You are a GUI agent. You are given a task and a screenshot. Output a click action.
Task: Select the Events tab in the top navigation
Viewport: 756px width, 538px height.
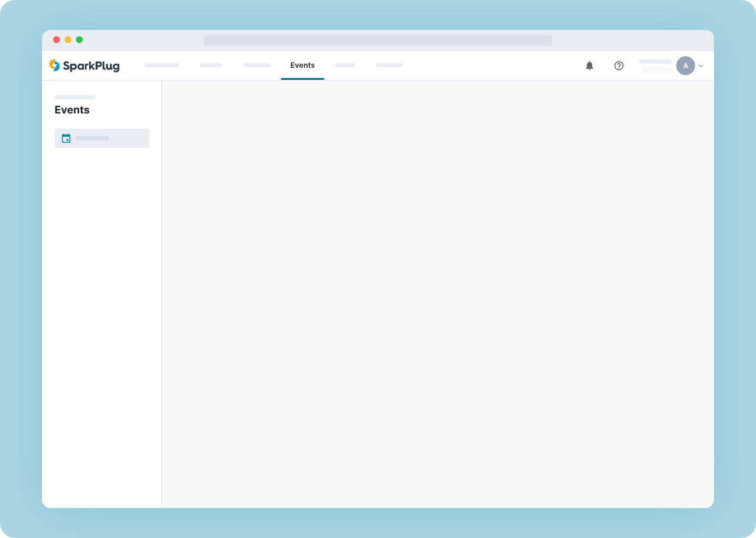click(302, 66)
